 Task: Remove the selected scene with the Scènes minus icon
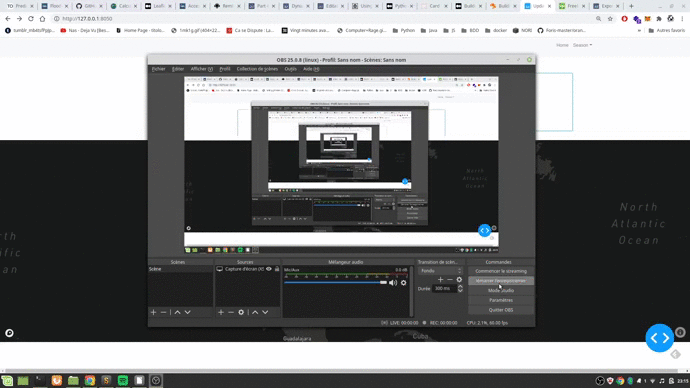click(x=163, y=312)
